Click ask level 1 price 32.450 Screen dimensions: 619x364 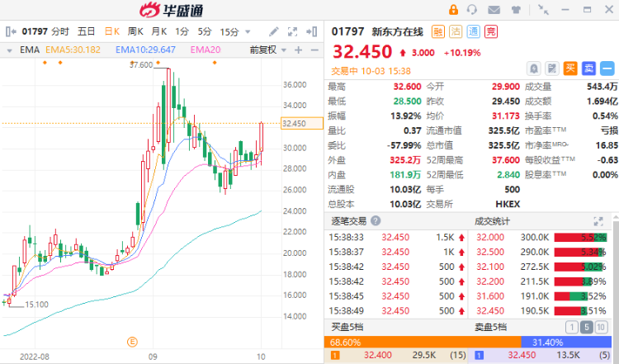(x=522, y=355)
